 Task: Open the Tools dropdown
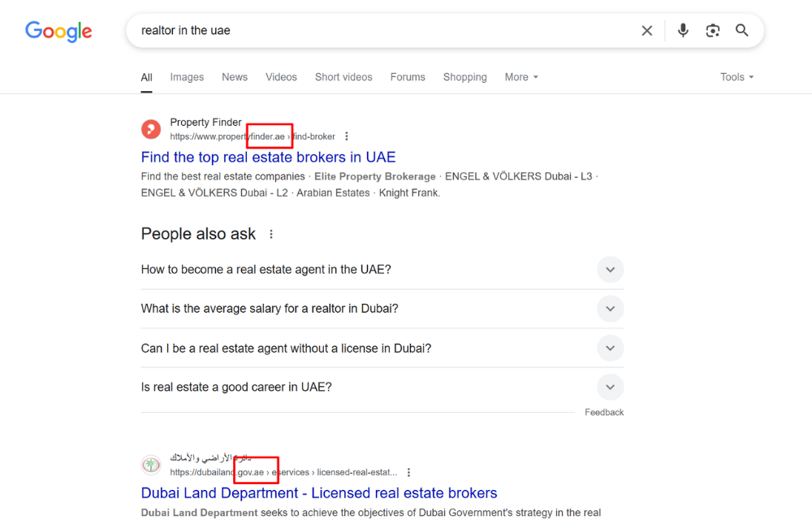(x=736, y=76)
